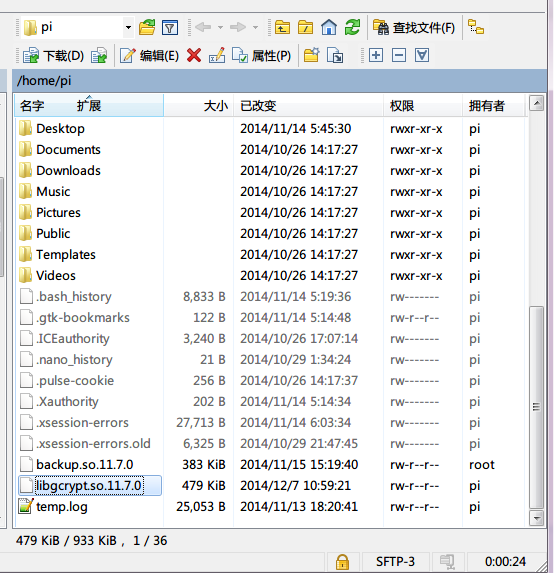This screenshot has height=573, width=554.
Task: Expand the back history dropdown arrow
Action: tap(220, 27)
